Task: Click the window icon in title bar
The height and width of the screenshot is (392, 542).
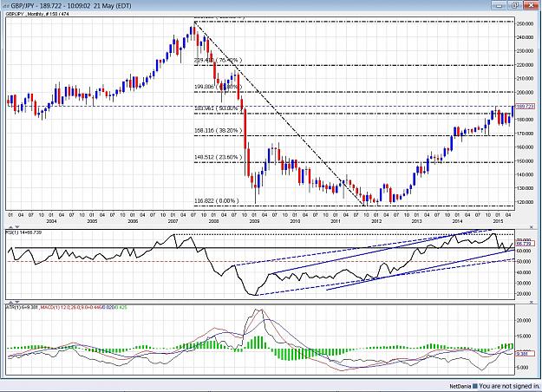Action: 7,5
